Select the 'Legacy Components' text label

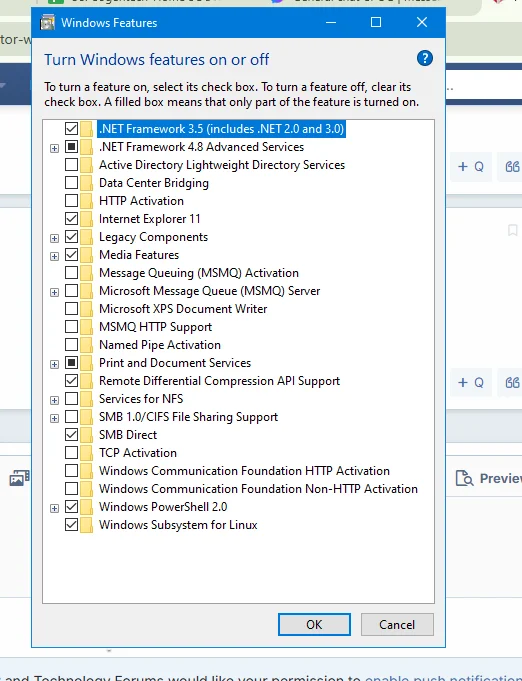click(153, 237)
